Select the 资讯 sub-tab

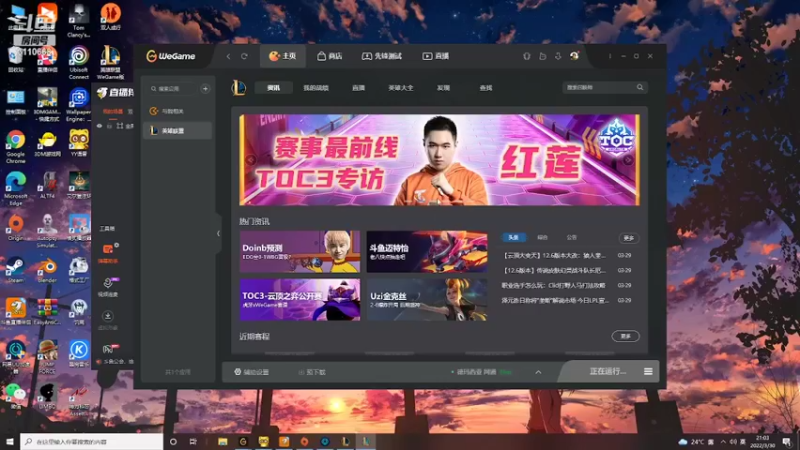(273, 88)
